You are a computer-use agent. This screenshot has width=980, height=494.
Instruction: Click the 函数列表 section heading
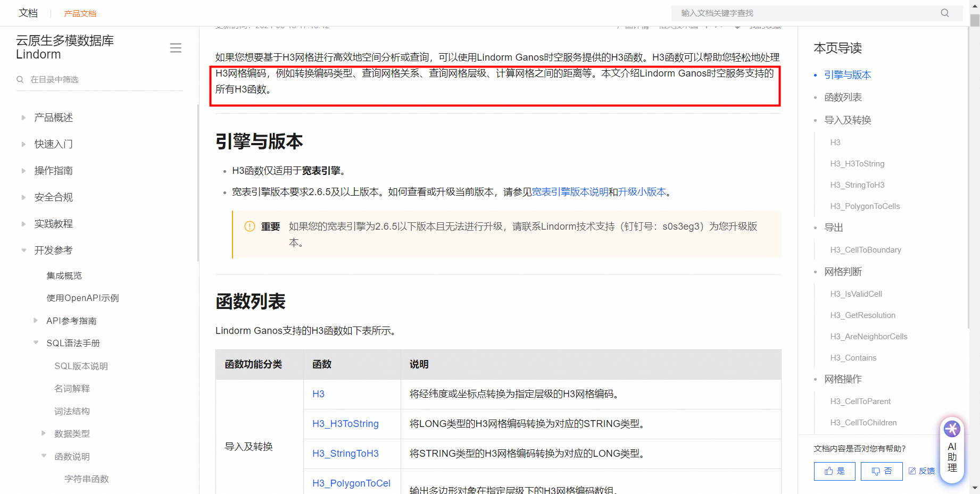pyautogui.click(x=251, y=302)
